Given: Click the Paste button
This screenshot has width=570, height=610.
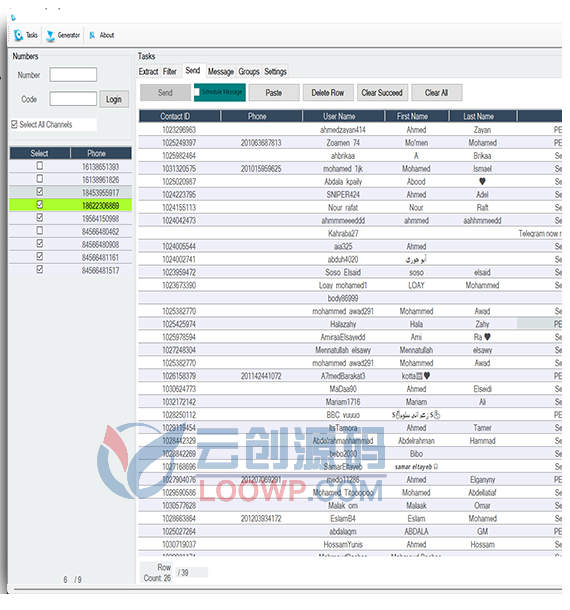Looking at the screenshot, I should [x=274, y=93].
